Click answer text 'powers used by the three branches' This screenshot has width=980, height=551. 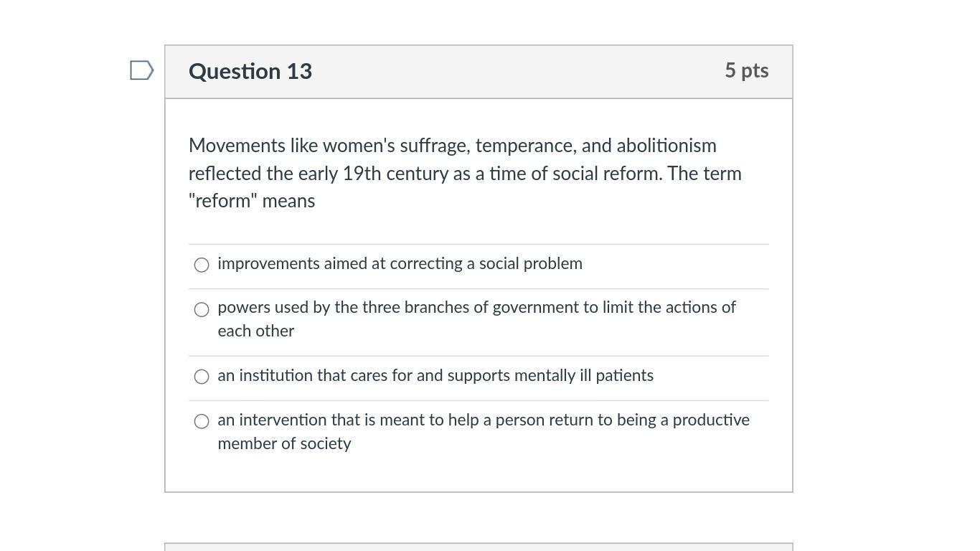click(476, 308)
